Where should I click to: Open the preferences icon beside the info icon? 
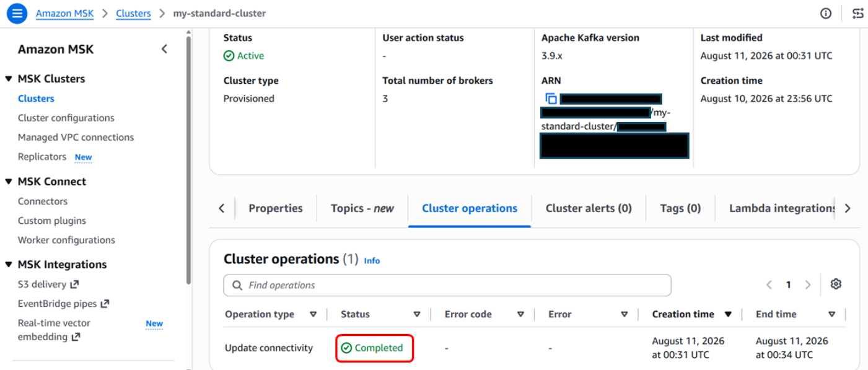(858, 14)
